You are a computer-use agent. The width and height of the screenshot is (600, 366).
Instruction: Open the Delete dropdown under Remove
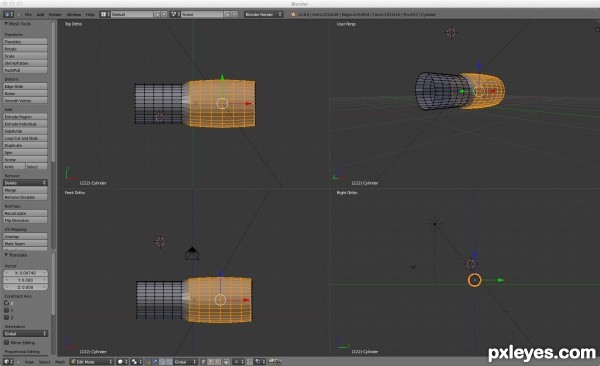(x=25, y=183)
